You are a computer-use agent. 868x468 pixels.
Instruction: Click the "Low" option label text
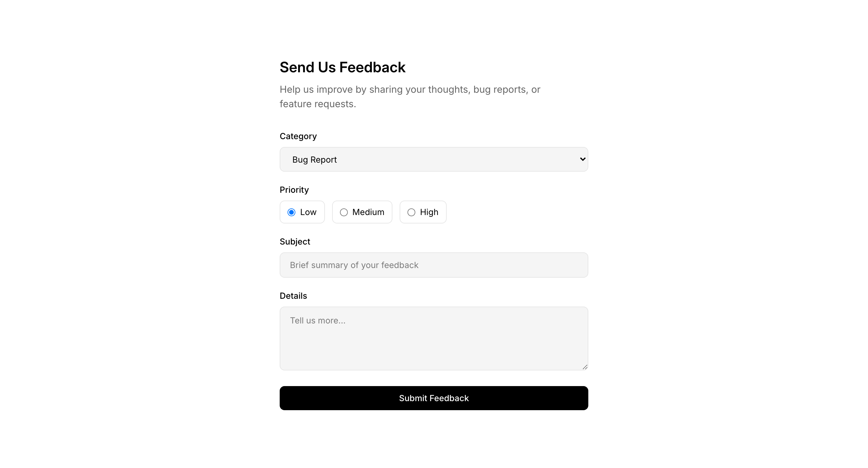308,212
